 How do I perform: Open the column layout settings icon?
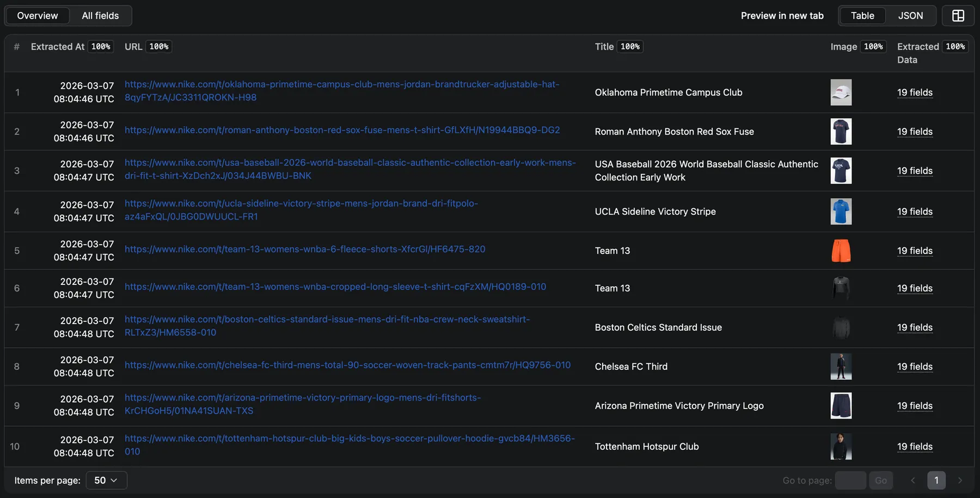[957, 15]
